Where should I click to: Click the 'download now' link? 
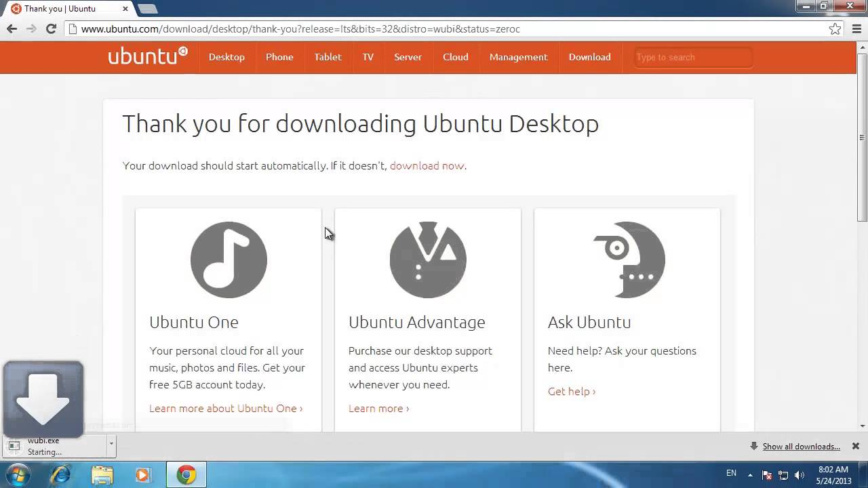pyautogui.click(x=427, y=165)
